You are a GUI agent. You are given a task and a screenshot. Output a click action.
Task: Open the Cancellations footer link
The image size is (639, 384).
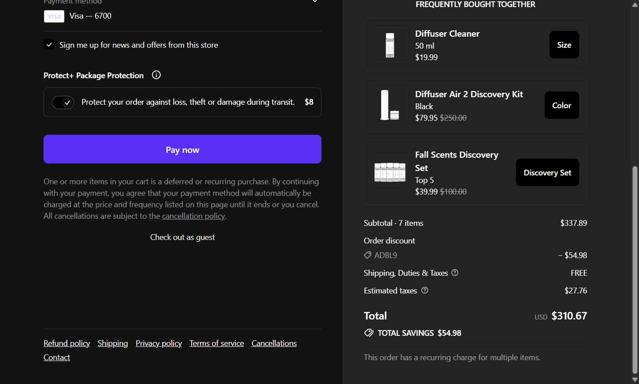274,343
